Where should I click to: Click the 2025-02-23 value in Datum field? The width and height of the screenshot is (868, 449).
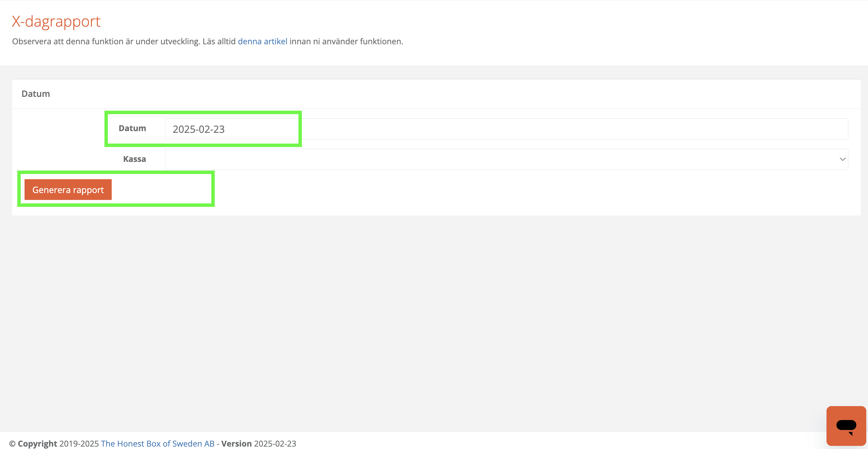click(198, 129)
